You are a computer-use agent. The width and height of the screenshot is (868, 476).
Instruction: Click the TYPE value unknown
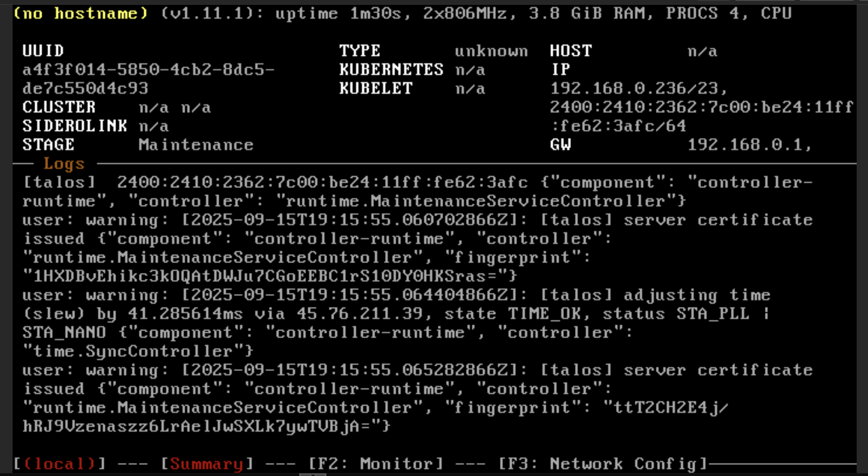491,51
